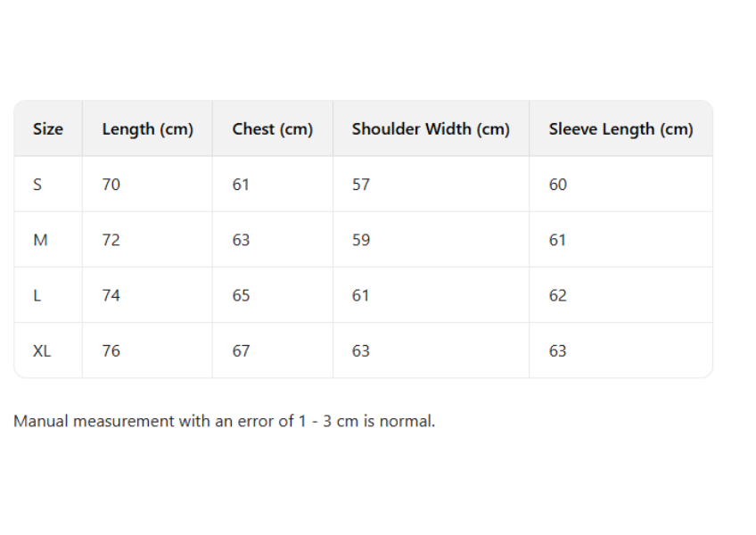Click the "Size" column header
756x535 pixels.
[x=48, y=129]
